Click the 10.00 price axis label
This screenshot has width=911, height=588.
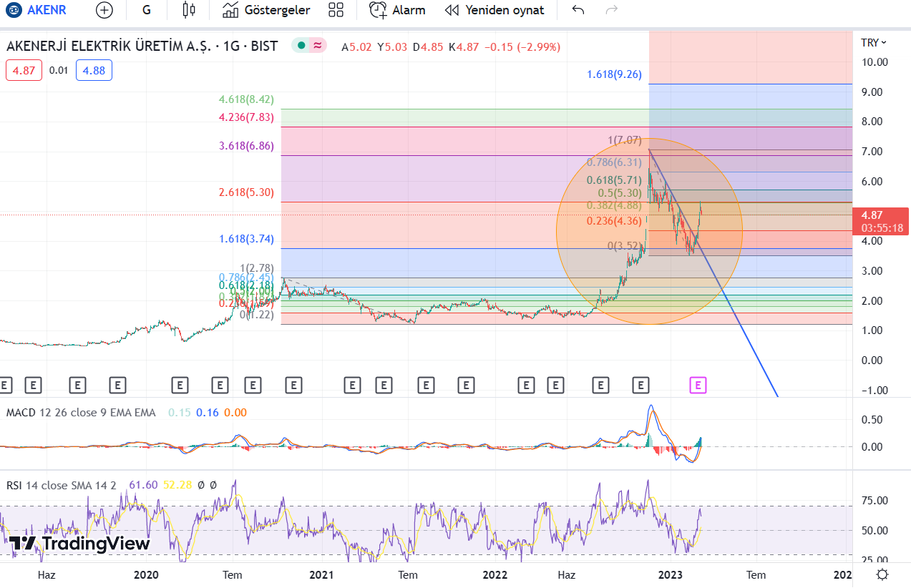[875, 62]
